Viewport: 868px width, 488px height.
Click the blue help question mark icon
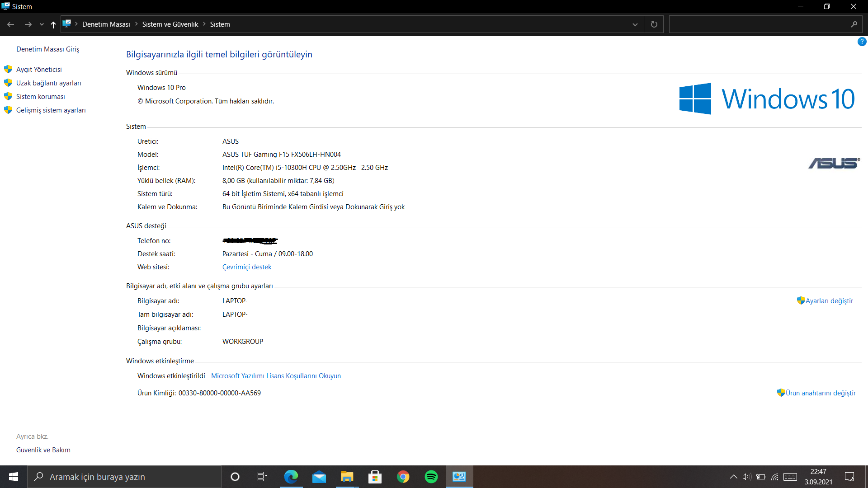[x=862, y=42]
